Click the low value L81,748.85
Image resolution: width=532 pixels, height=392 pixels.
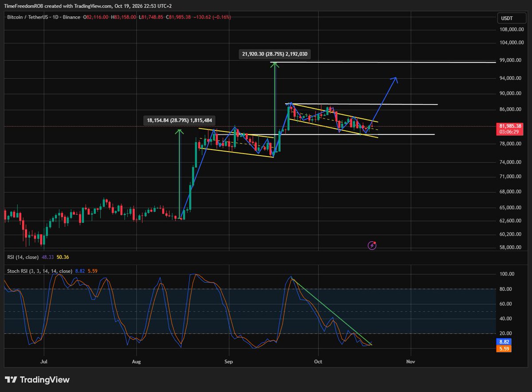[150, 17]
